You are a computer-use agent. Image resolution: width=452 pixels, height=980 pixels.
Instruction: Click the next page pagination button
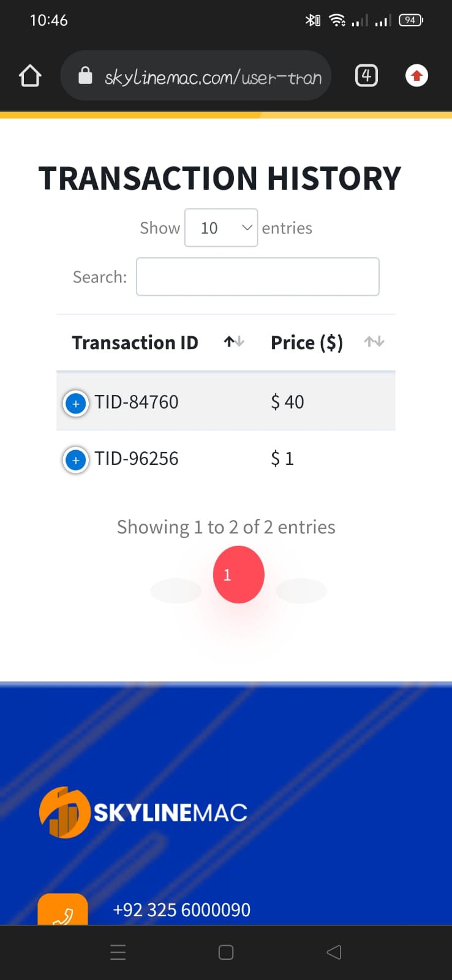(x=302, y=590)
